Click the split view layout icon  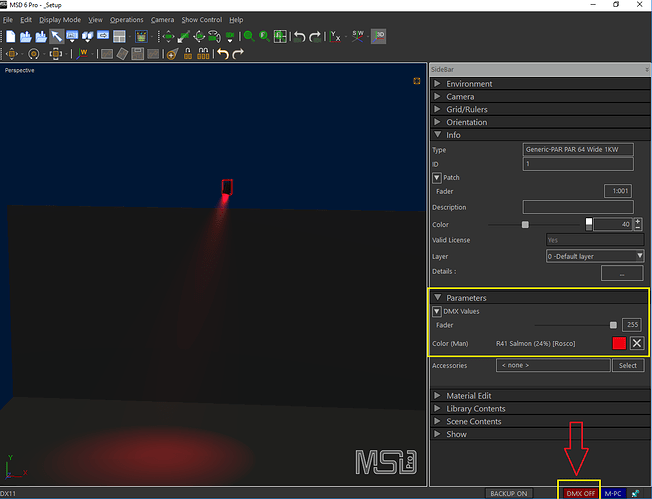click(119, 37)
